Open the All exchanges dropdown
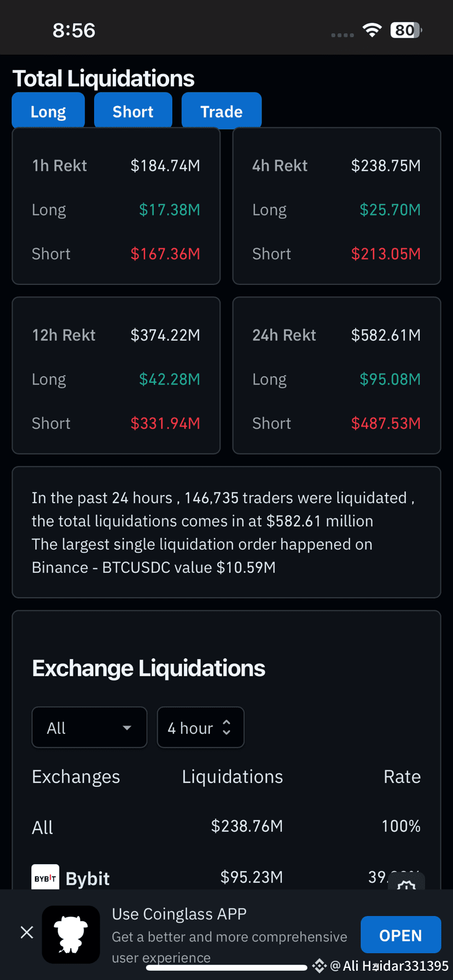The image size is (453, 980). [90, 727]
